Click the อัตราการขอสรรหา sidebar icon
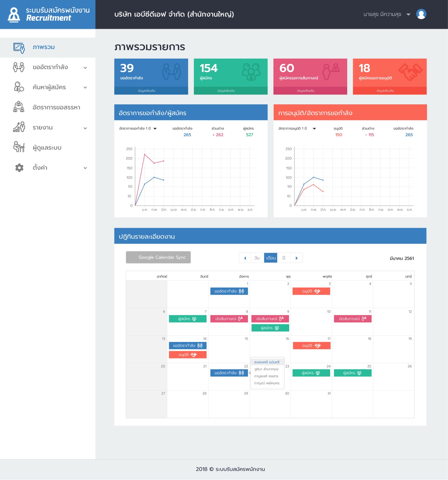The image size is (448, 480). click(x=19, y=107)
